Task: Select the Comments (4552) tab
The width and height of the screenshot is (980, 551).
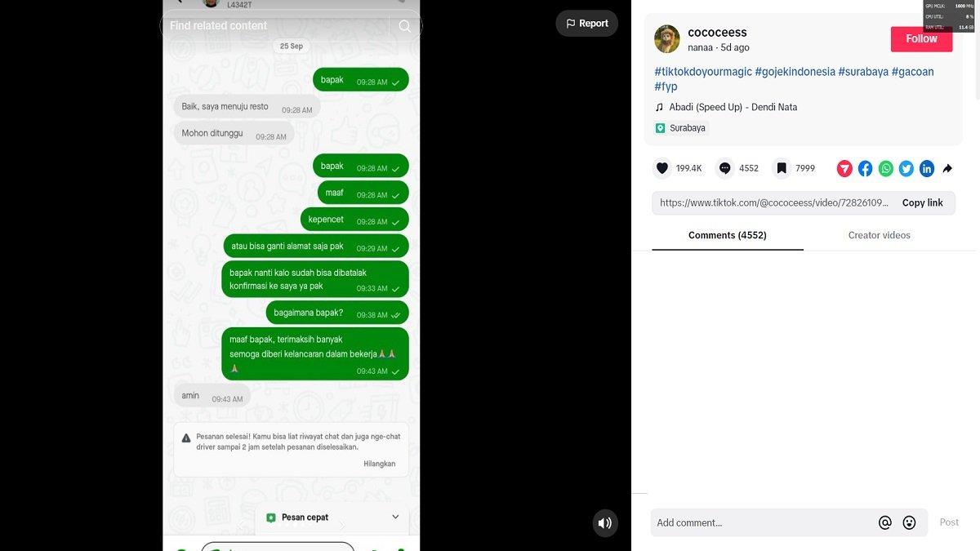Action: click(728, 235)
